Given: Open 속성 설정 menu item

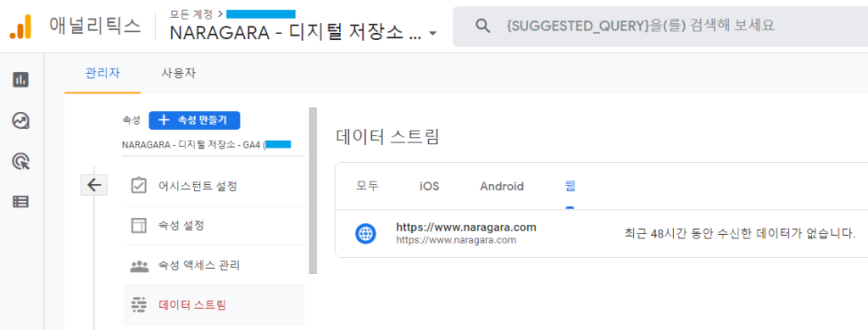Looking at the screenshot, I should click(214, 226).
